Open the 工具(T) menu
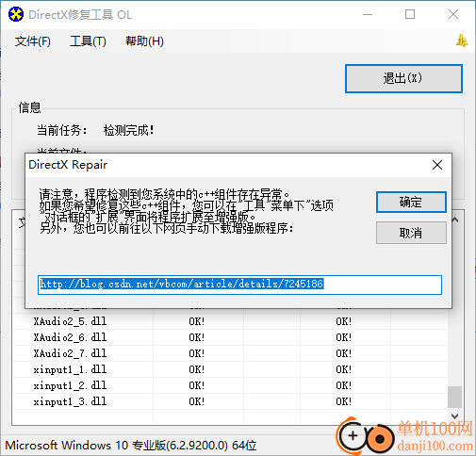The height and width of the screenshot is (456, 476). click(x=88, y=41)
